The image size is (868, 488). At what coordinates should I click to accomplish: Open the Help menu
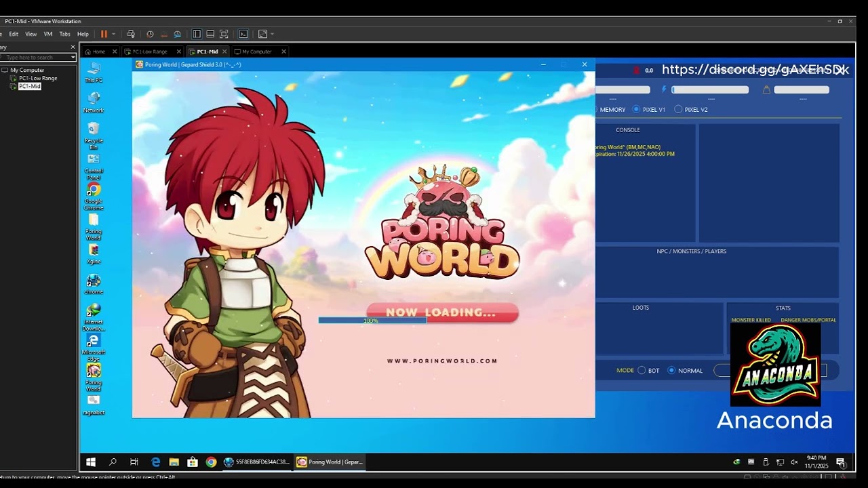click(x=83, y=34)
